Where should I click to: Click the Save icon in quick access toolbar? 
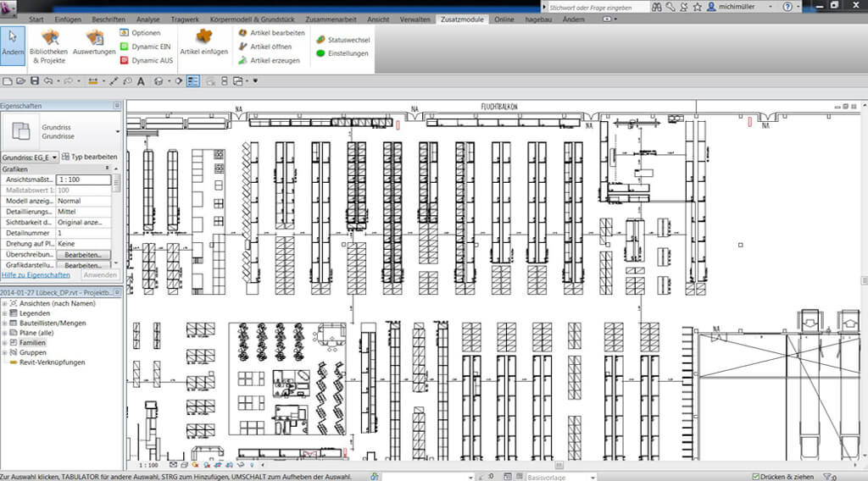35,81
